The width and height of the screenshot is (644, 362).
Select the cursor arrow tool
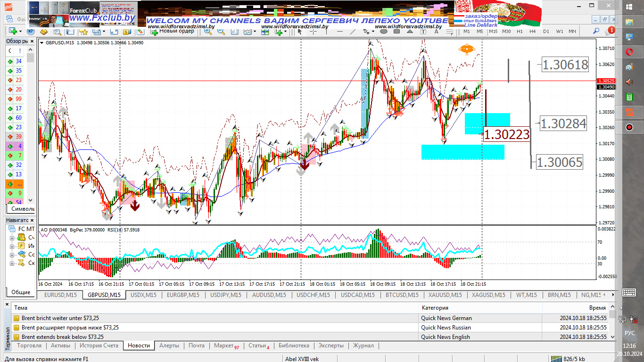click(300, 32)
